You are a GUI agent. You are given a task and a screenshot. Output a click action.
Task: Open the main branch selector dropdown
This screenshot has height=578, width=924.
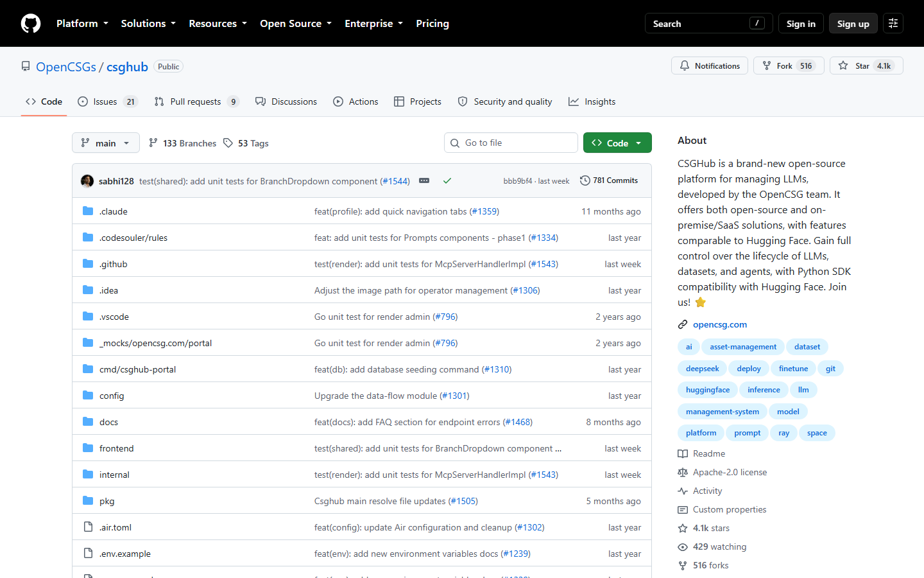[106, 143]
